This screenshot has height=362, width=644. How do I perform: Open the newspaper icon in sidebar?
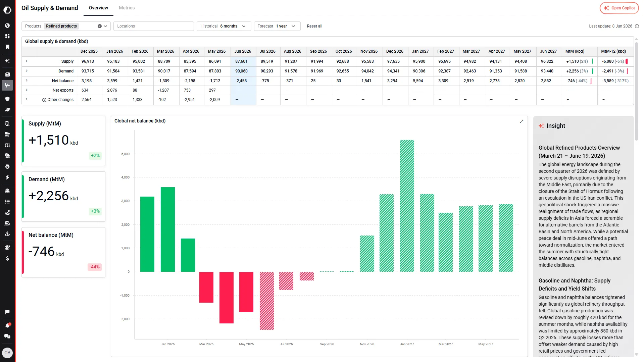pos(7,74)
